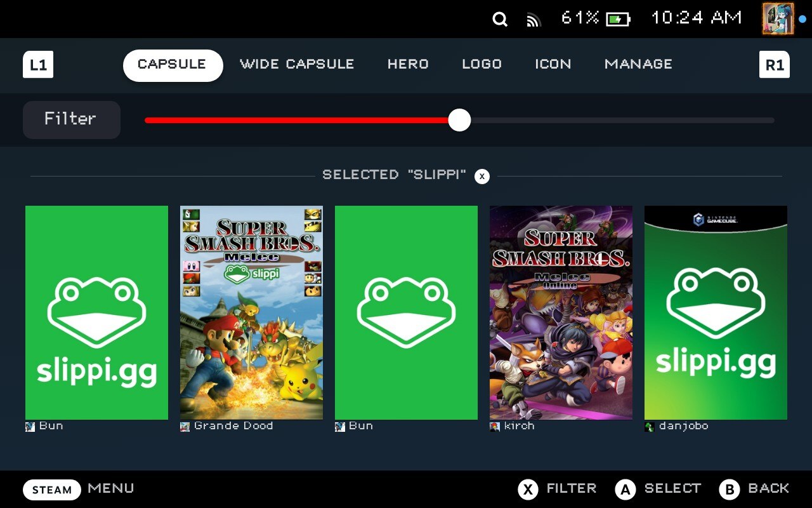Click danjobo author avatar icon
This screenshot has height=508, width=812.
coord(649,427)
